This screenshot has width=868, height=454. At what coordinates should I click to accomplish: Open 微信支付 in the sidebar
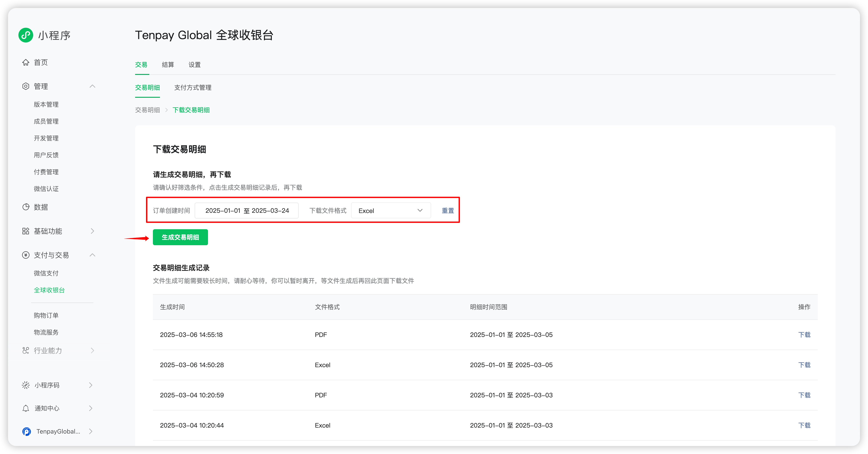coord(46,273)
